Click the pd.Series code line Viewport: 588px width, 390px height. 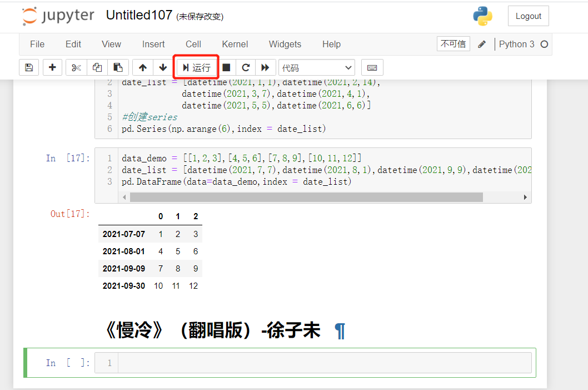[x=223, y=129]
